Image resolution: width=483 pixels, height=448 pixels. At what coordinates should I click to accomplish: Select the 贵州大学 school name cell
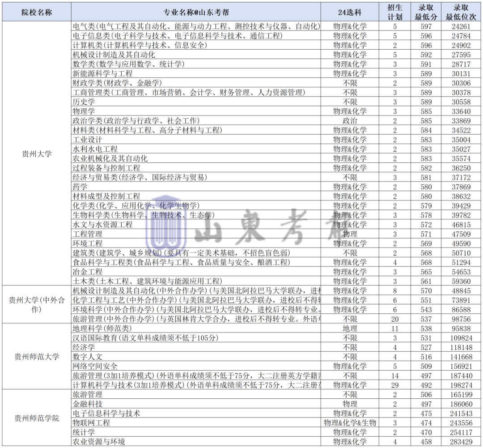37,154
